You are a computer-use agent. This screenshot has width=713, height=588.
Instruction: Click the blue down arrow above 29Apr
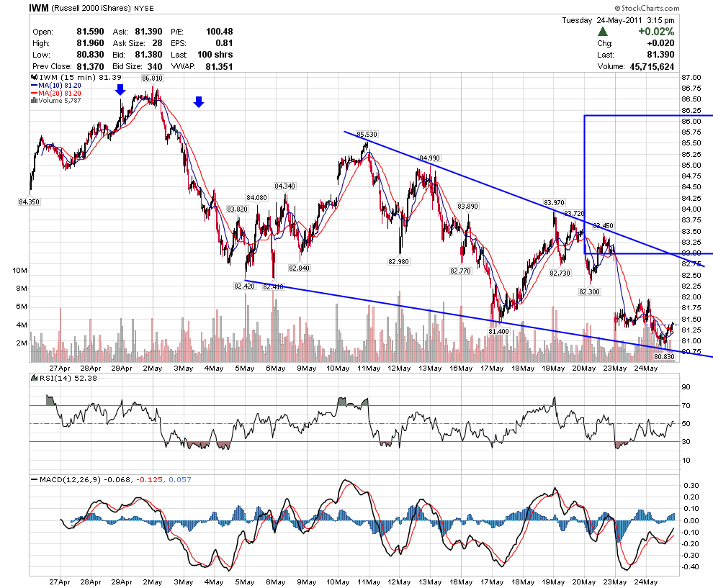point(121,90)
